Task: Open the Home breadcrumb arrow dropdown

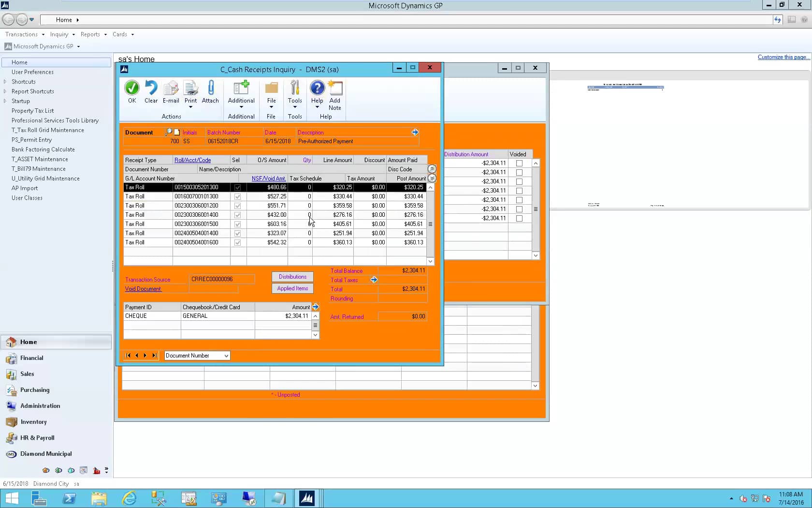Action: (x=77, y=20)
